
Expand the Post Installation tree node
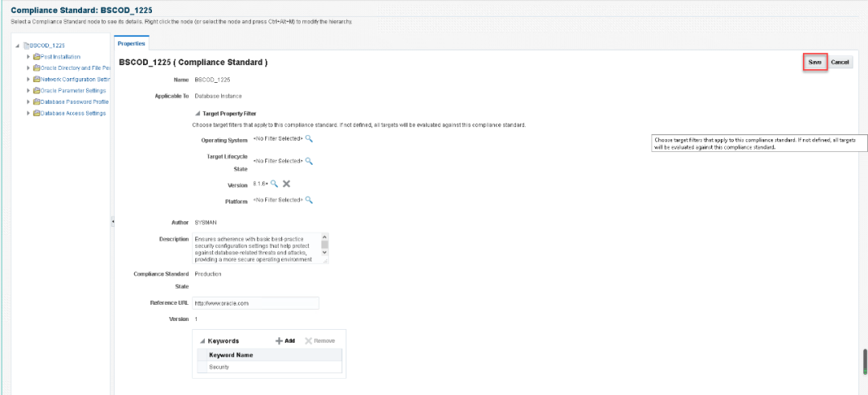[x=28, y=56]
